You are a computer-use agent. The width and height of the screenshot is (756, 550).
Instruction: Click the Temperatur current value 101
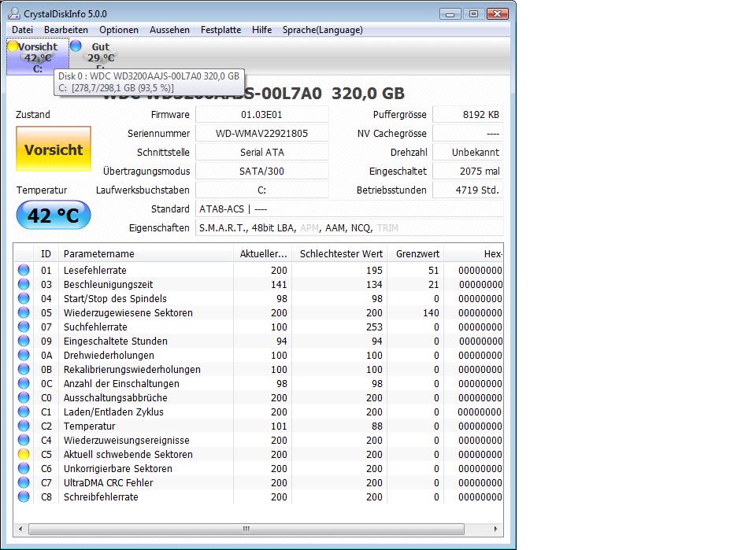[x=279, y=426]
